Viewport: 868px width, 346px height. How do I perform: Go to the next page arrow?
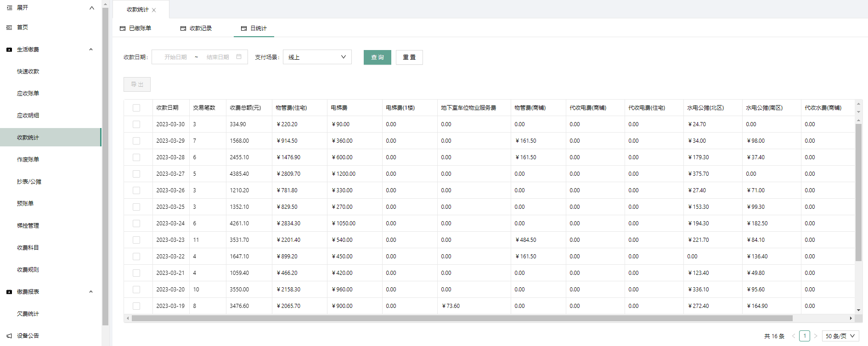(816, 336)
